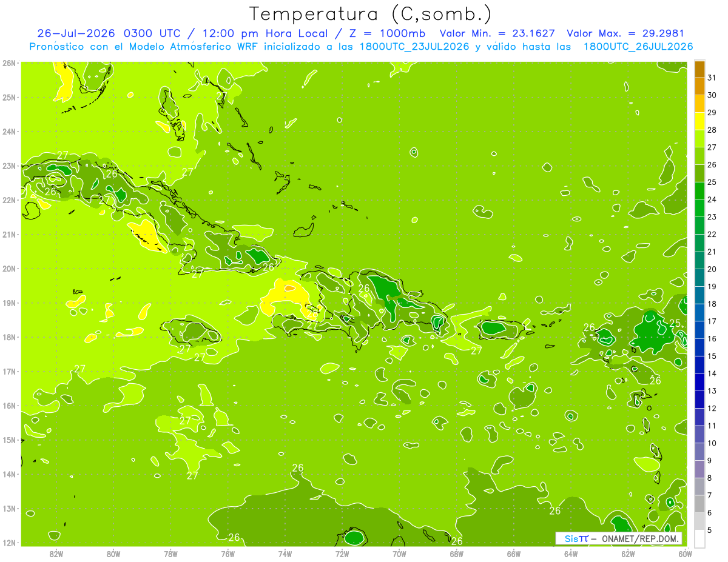Click the '1800UTC_26JUL2026' valid-until time text
The width and height of the screenshot is (728, 562).
638,47
